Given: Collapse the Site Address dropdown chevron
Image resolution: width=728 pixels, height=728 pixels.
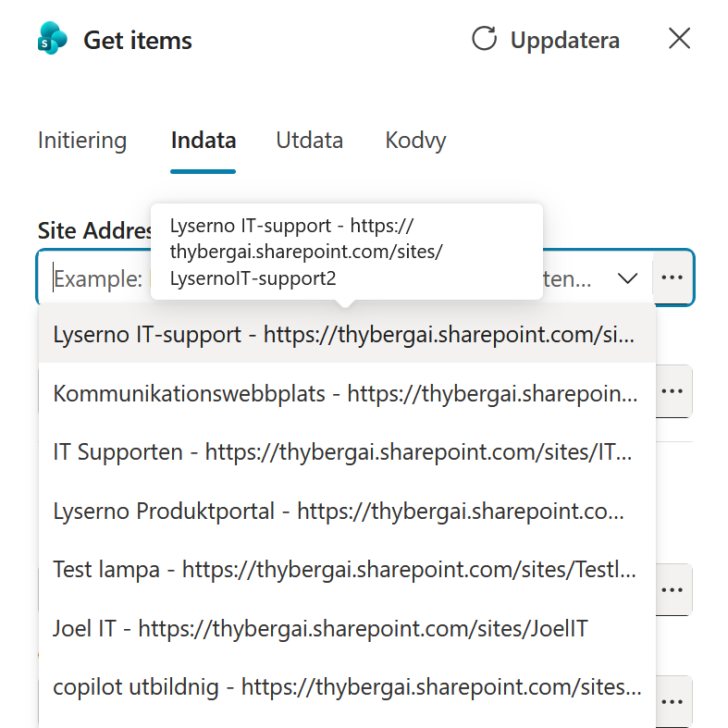Looking at the screenshot, I should coord(628,278).
